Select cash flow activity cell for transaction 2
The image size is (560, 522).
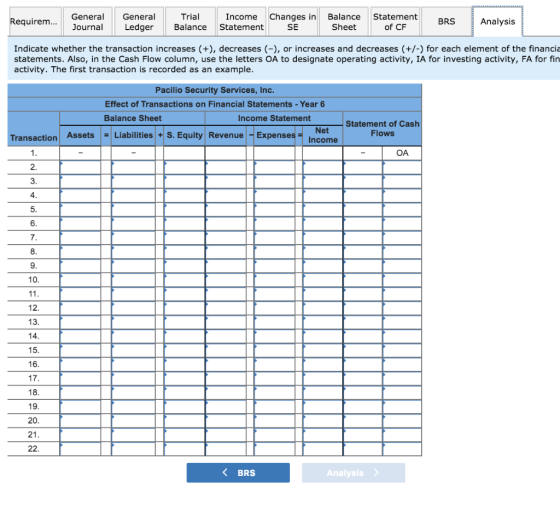[x=402, y=167]
